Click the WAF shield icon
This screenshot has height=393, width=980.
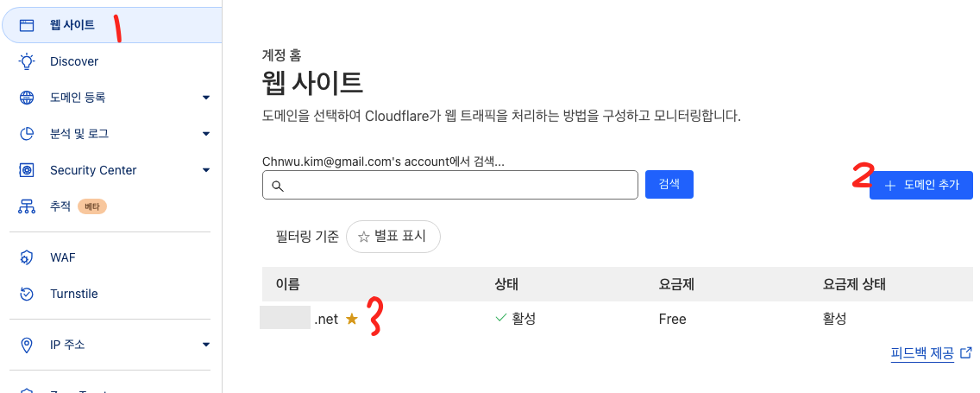(27, 257)
